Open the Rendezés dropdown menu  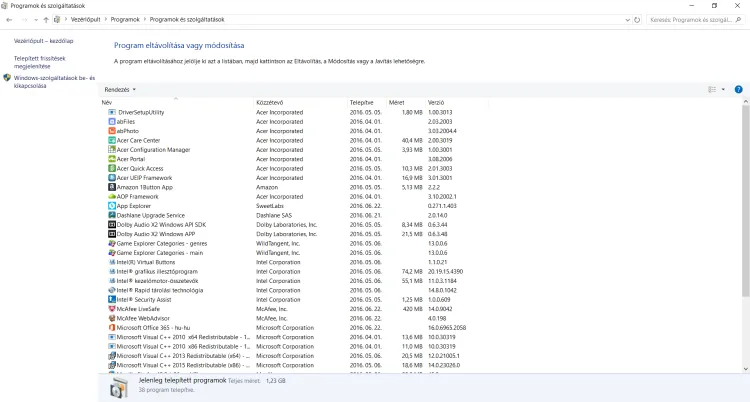pos(120,89)
